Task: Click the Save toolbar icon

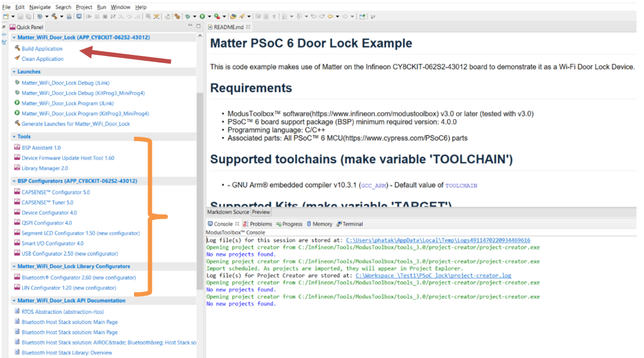Action: [20, 17]
